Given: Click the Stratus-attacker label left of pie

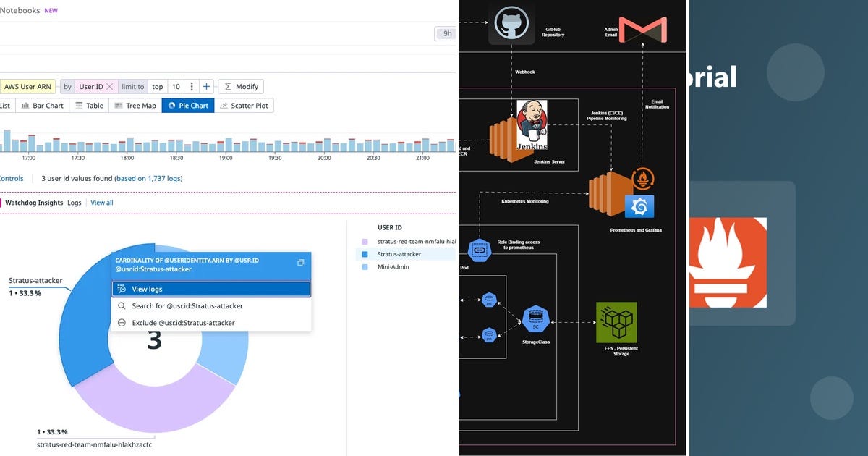Looking at the screenshot, I should click(35, 280).
